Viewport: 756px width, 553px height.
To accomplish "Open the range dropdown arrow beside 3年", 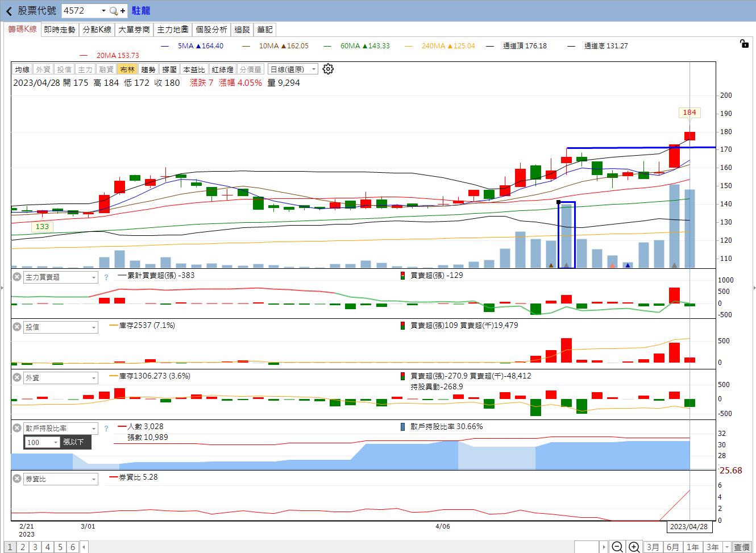I will pyautogui.click(x=726, y=547).
